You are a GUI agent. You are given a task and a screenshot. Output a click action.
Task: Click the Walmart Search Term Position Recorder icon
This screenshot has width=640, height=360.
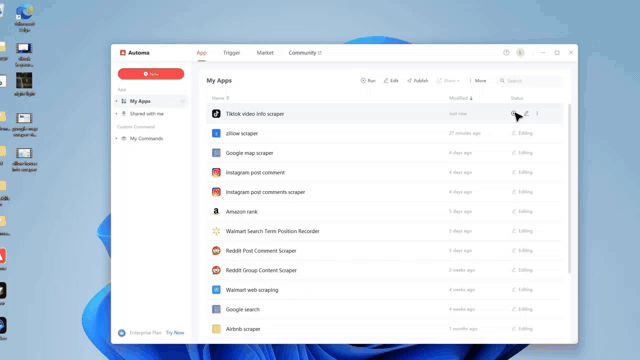pyautogui.click(x=216, y=231)
